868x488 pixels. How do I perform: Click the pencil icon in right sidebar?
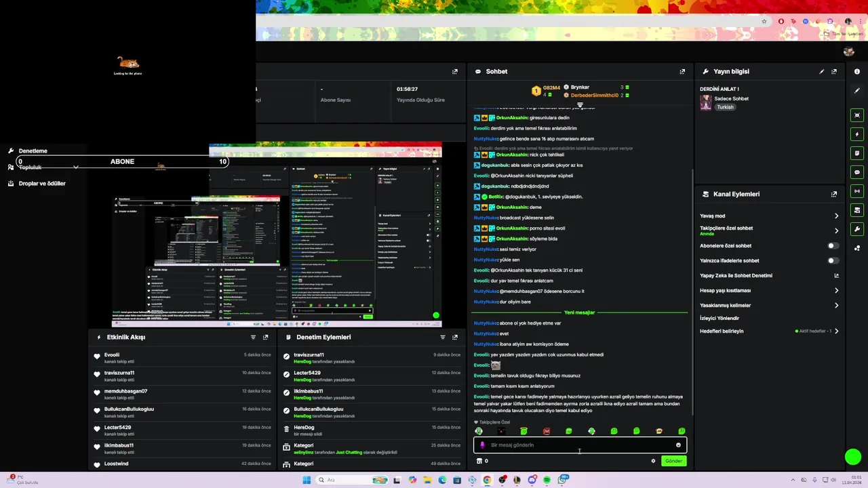click(857, 90)
